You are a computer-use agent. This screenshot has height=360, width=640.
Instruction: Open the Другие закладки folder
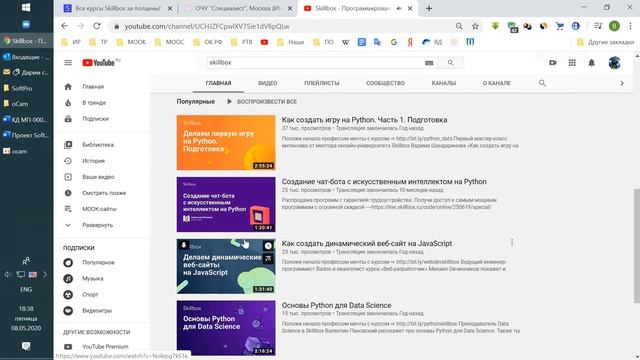pyautogui.click(x=605, y=42)
